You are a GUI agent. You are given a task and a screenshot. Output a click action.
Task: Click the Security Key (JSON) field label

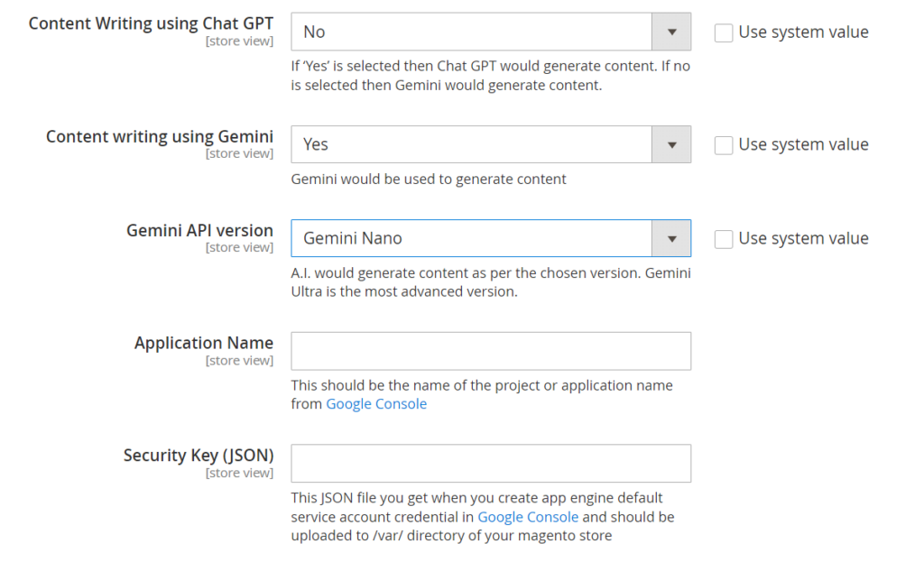pyautogui.click(x=199, y=455)
